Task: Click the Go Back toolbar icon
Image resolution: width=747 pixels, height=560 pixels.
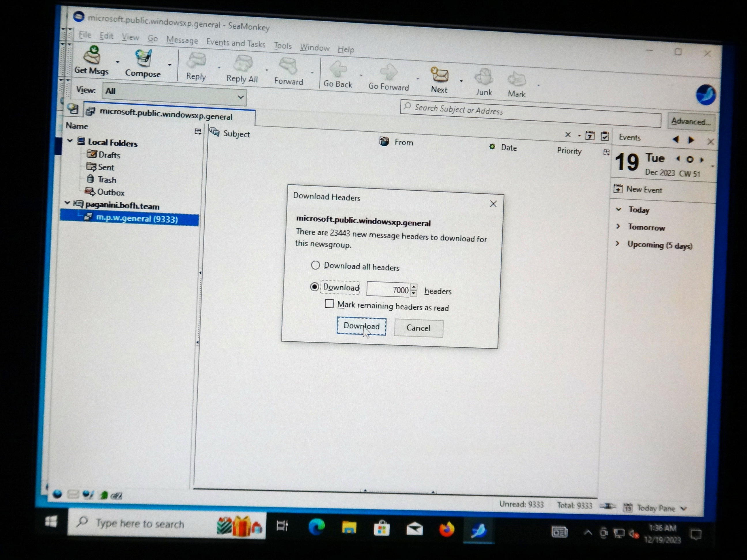Action: click(338, 69)
